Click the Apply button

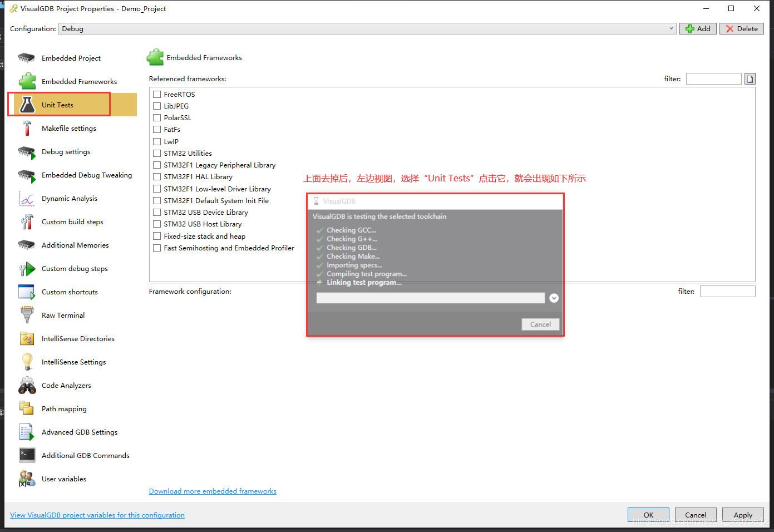[x=743, y=515]
